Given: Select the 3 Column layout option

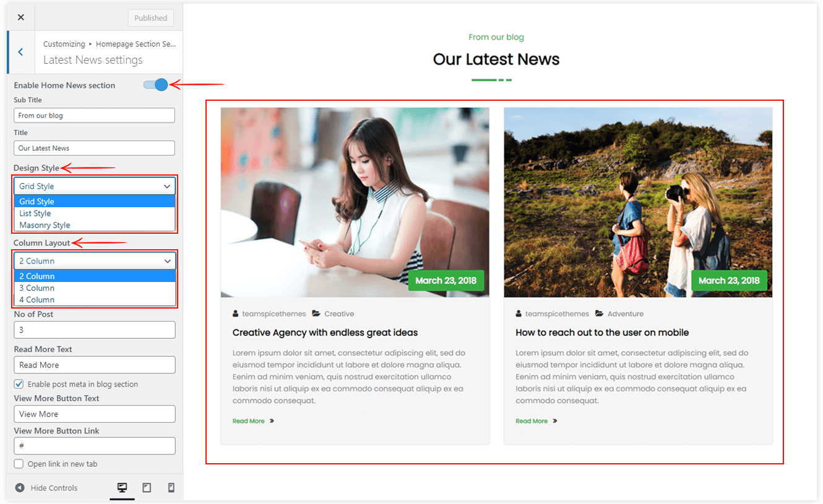Looking at the screenshot, I should point(95,288).
